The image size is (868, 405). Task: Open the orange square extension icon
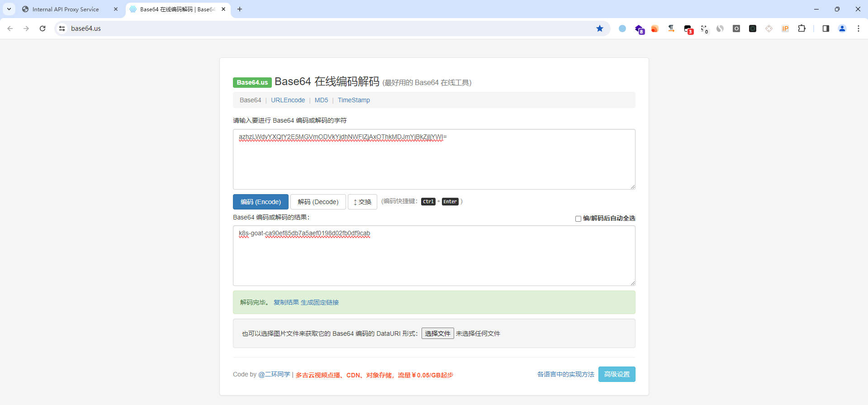[655, 29]
